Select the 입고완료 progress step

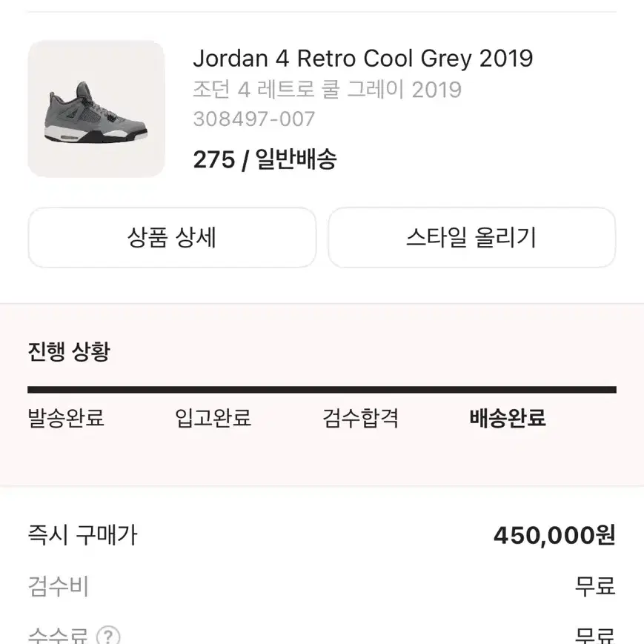(213, 418)
